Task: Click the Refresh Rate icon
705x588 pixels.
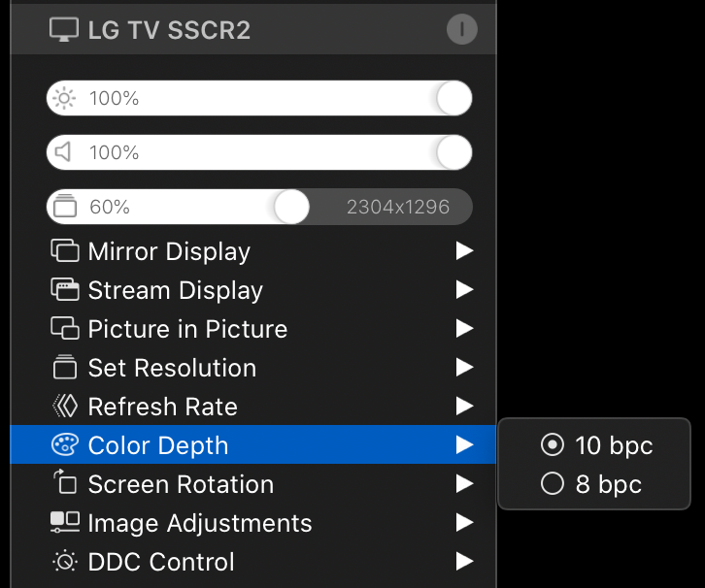Action: click(64, 407)
